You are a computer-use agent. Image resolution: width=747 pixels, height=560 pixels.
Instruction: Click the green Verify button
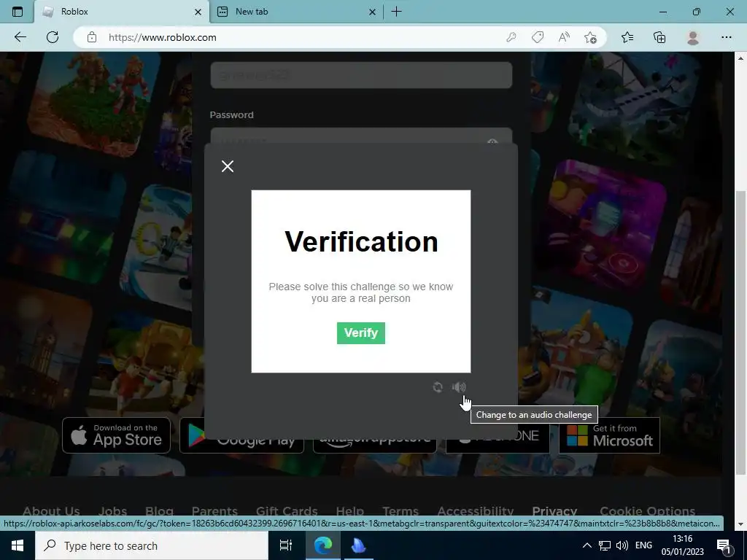click(360, 332)
